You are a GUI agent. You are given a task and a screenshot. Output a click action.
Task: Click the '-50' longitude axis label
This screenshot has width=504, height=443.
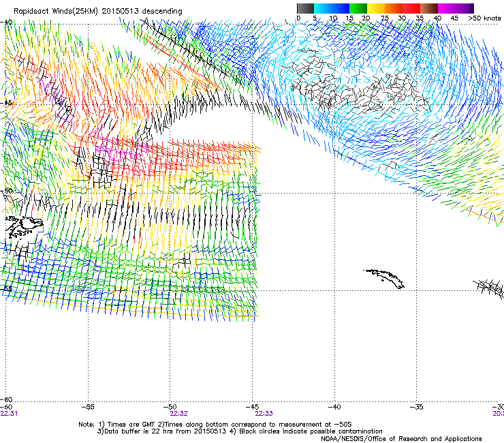point(170,407)
